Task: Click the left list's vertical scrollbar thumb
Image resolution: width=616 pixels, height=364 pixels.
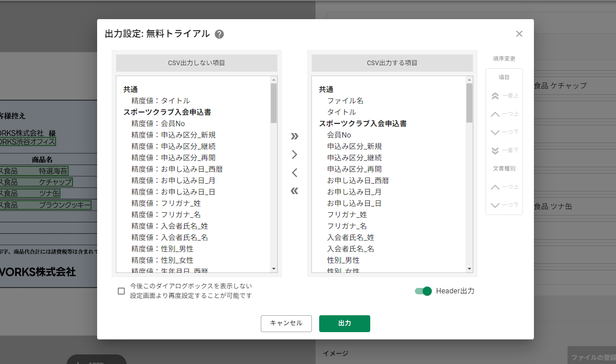Action: click(x=274, y=103)
